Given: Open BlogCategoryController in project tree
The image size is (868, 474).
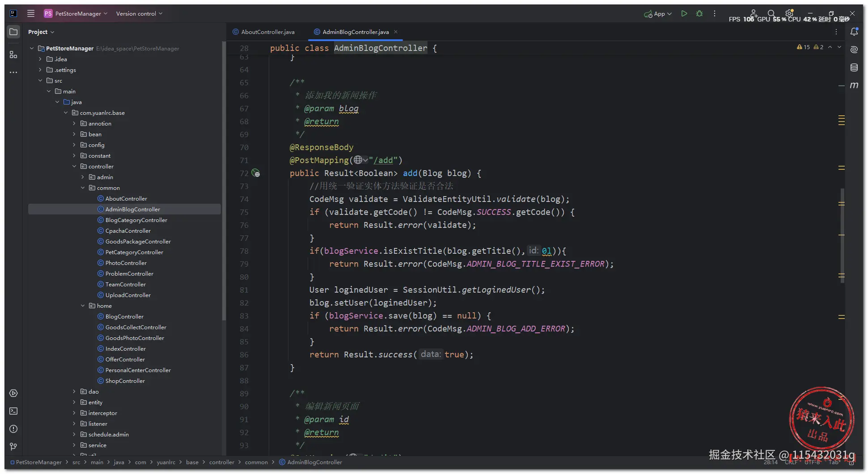Looking at the screenshot, I should [136, 220].
